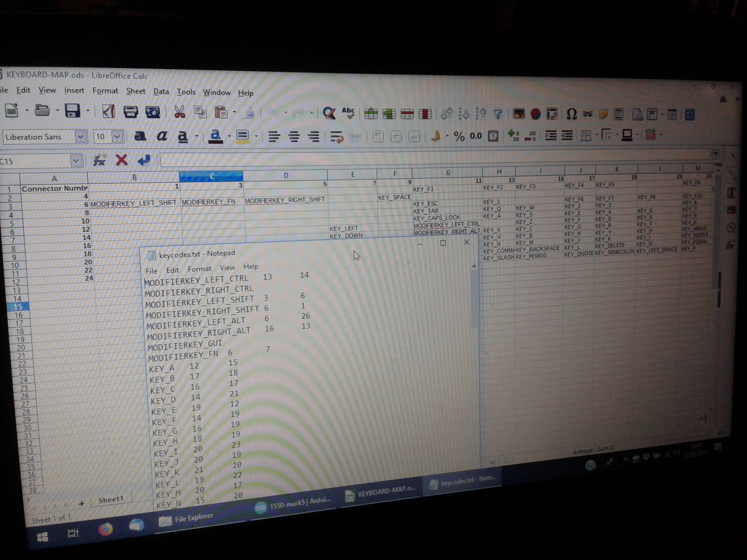Open paste options dropdown arrow
Viewport: 747px width, 560px height.
tap(234, 112)
